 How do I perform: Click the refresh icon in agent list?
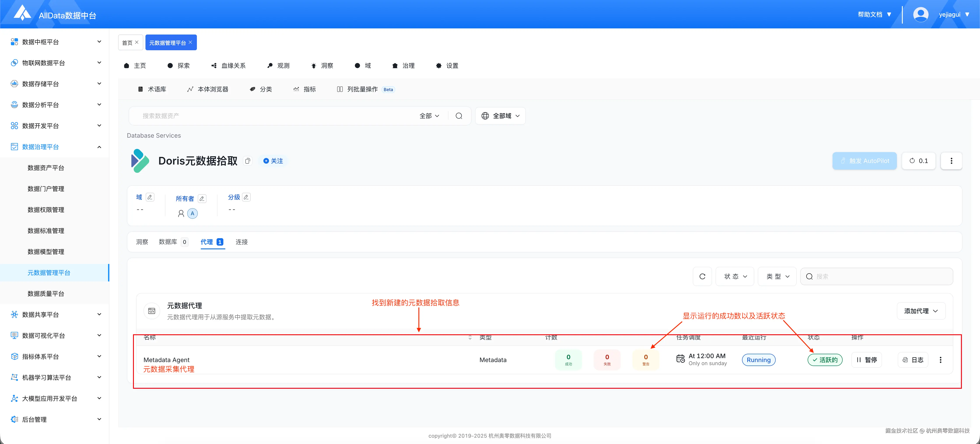point(702,276)
